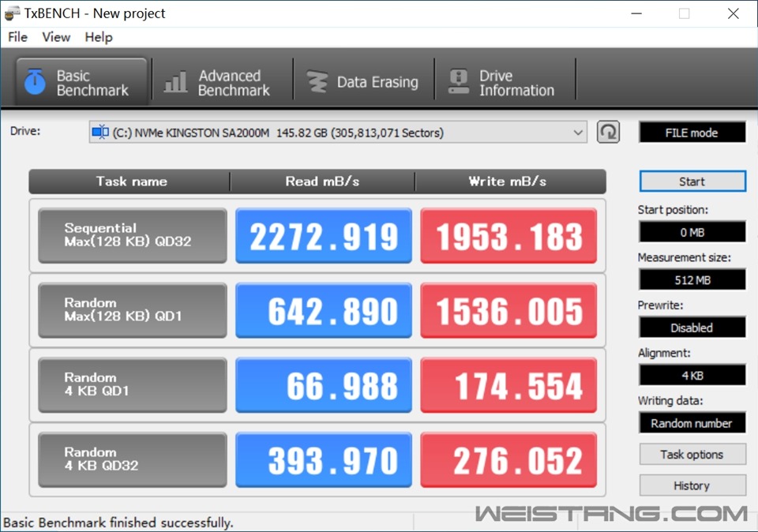Open the Help menu
This screenshot has height=532, width=758.
[x=99, y=37]
